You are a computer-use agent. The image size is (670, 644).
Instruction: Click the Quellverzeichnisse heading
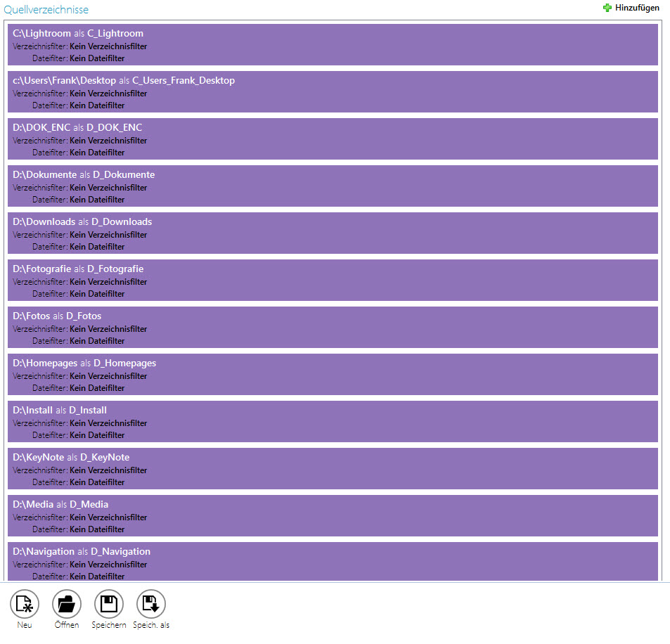[x=46, y=9]
